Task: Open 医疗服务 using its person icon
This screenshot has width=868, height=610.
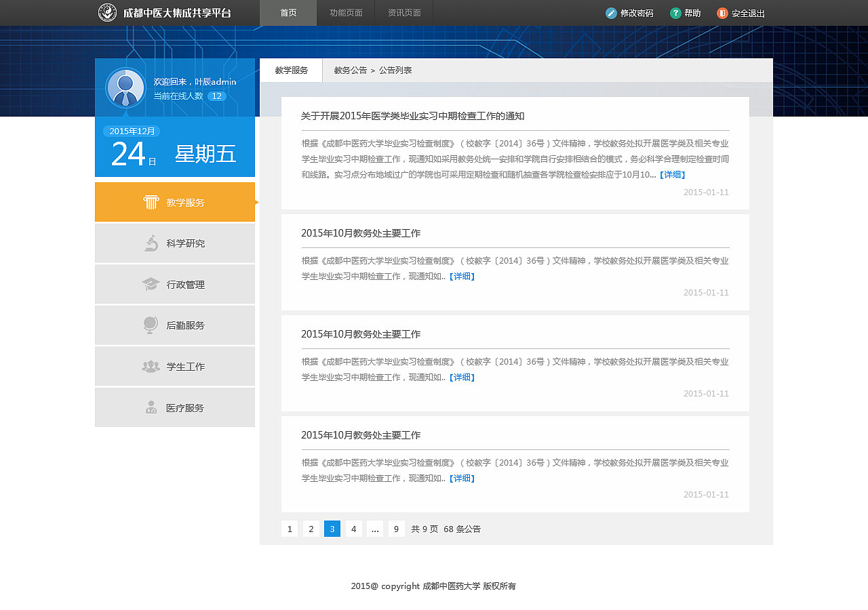Action: coord(151,407)
